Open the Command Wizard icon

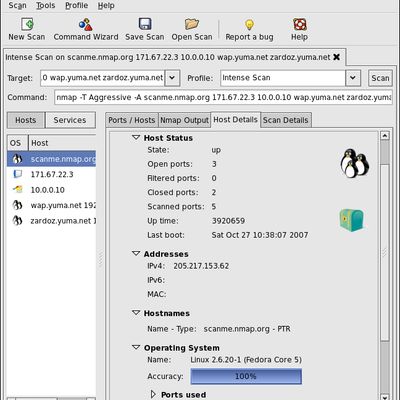point(86,24)
